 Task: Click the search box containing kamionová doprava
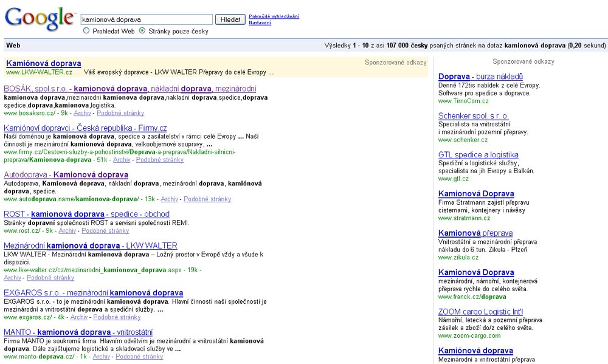click(147, 19)
